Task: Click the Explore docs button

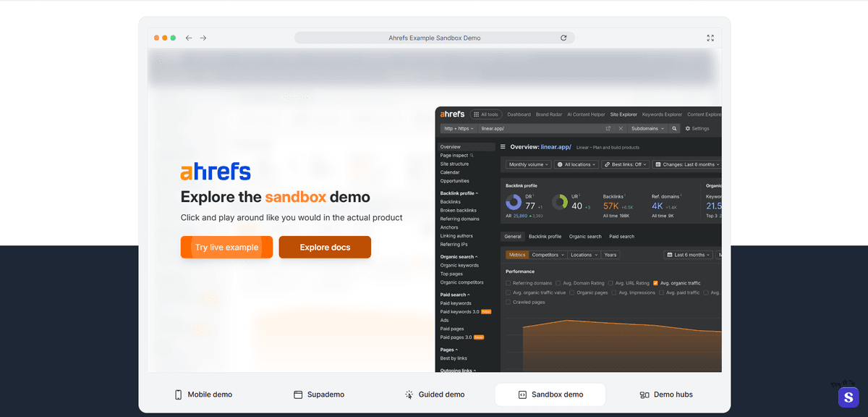Action: pyautogui.click(x=325, y=247)
